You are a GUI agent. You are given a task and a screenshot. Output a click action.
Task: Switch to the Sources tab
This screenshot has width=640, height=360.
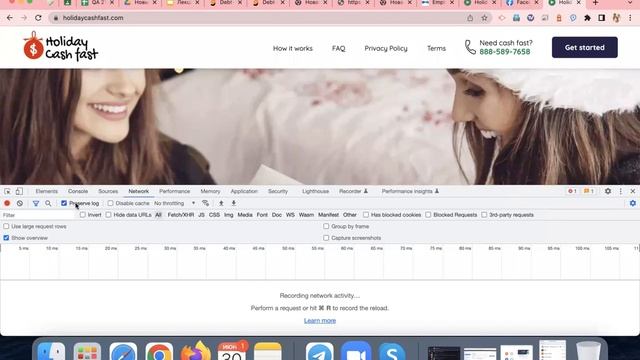click(108, 191)
